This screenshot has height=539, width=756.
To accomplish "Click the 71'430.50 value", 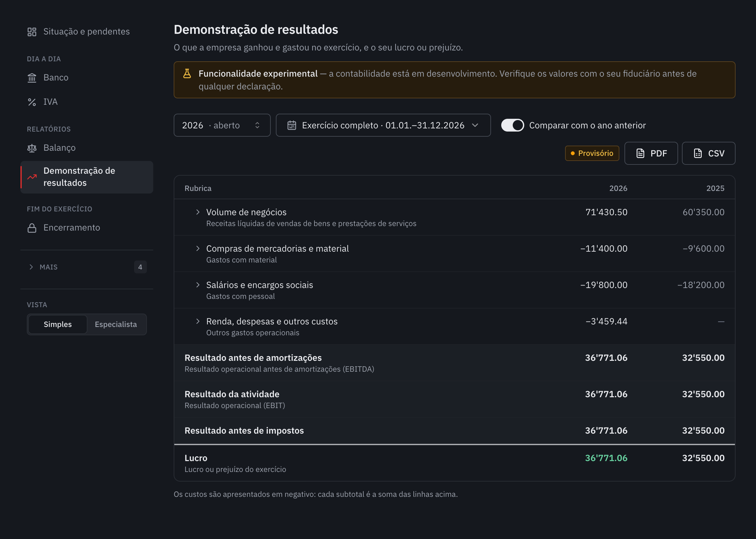I will click(606, 212).
